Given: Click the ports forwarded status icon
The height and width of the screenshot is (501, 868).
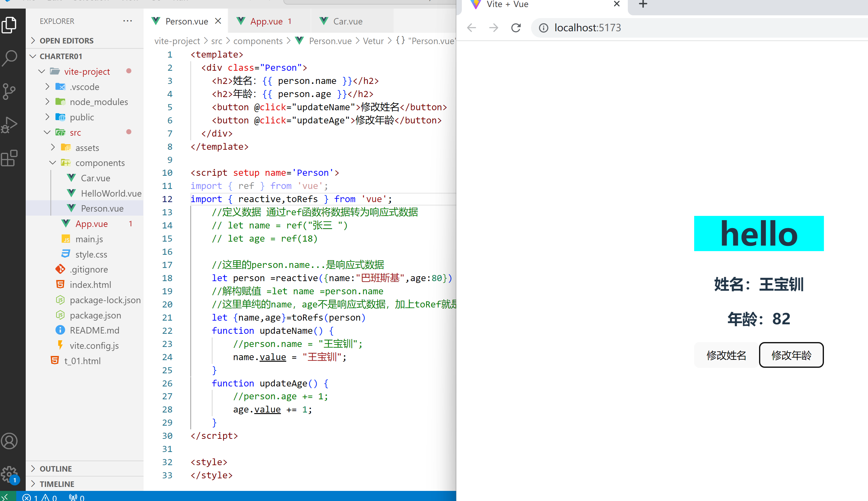Looking at the screenshot, I should tap(76, 497).
